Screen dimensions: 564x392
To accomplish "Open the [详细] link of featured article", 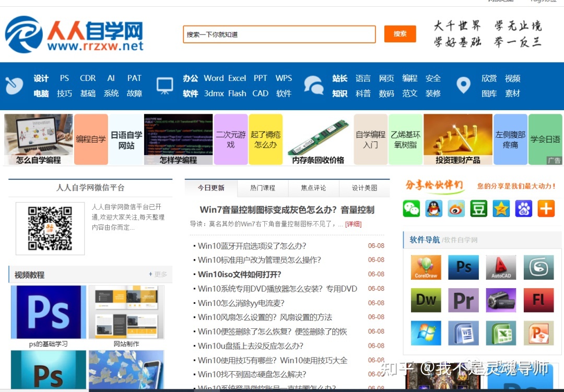I will [353, 224].
